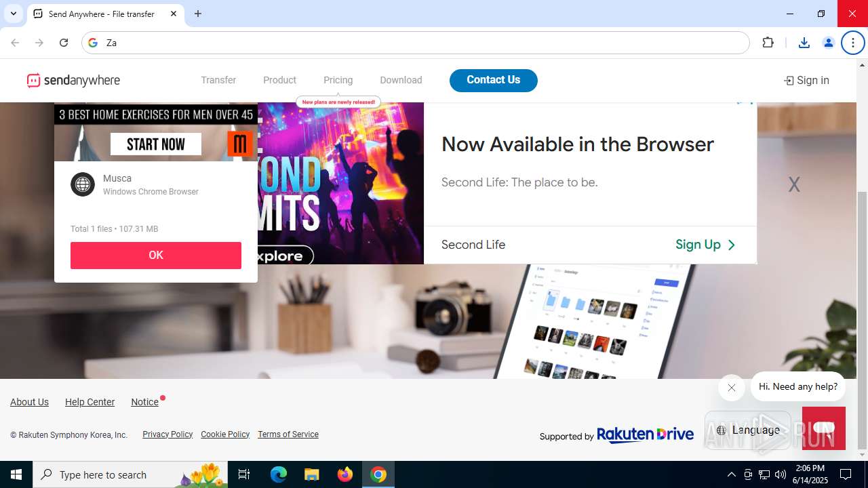Image resolution: width=868 pixels, height=488 pixels.
Task: Open the 'Hi. Need any help?' chat
Action: (798, 386)
